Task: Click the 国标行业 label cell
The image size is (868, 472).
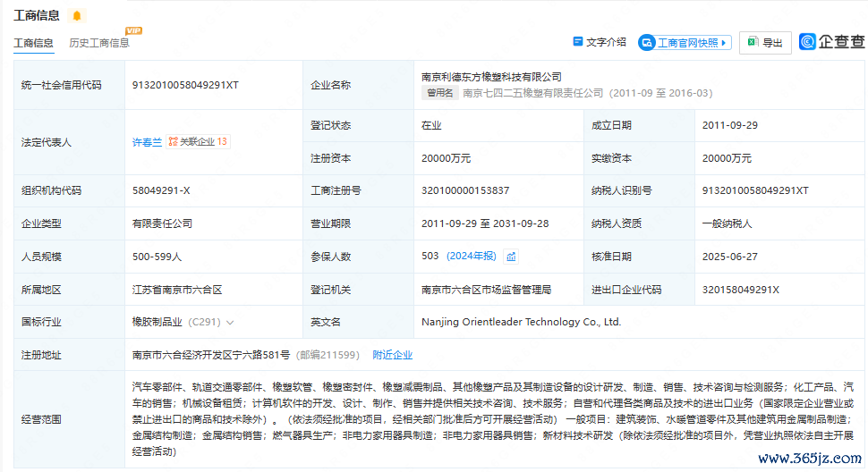Action: [69, 322]
